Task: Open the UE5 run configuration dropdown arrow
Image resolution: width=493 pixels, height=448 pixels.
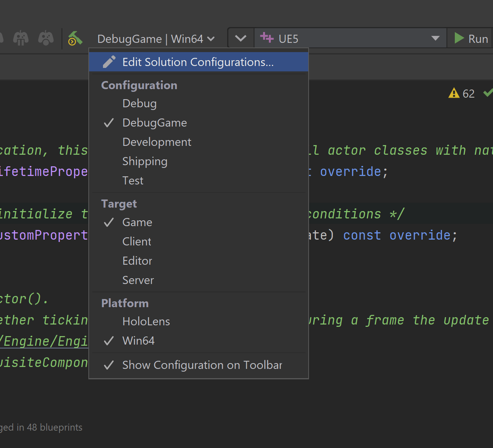Action: click(x=435, y=39)
